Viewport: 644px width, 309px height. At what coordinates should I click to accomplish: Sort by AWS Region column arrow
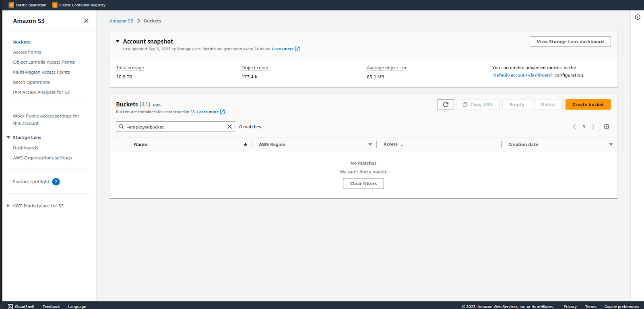pyautogui.click(x=370, y=144)
